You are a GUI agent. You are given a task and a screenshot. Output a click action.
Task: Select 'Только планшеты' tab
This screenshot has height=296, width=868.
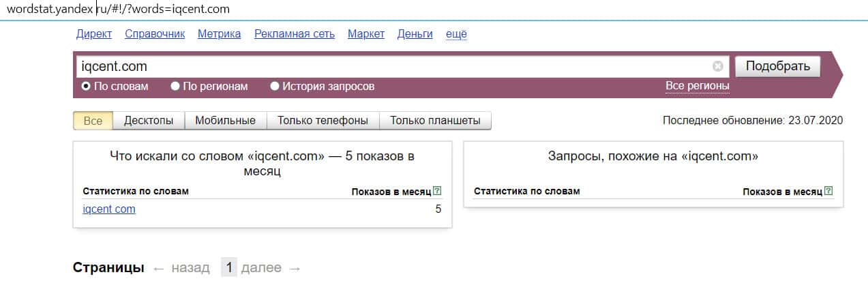pyautogui.click(x=435, y=121)
